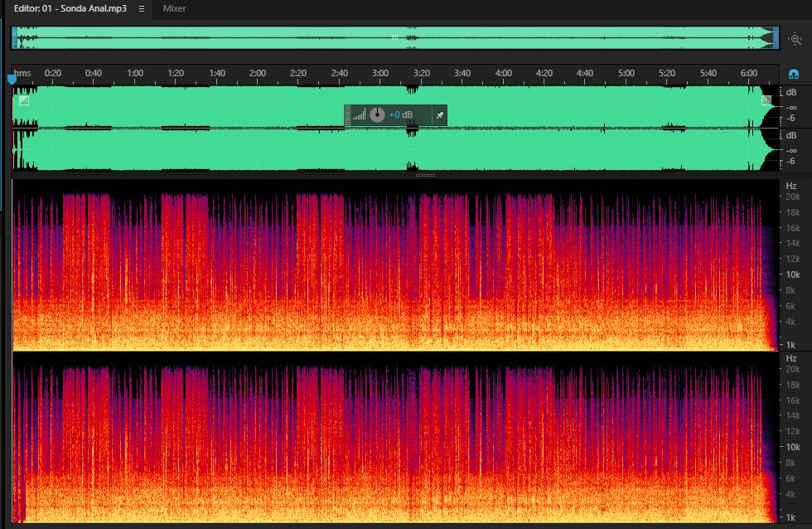Select the Editor: 01 - Sonda Anal.mp3 tab
812x529 pixels.
coord(70,9)
